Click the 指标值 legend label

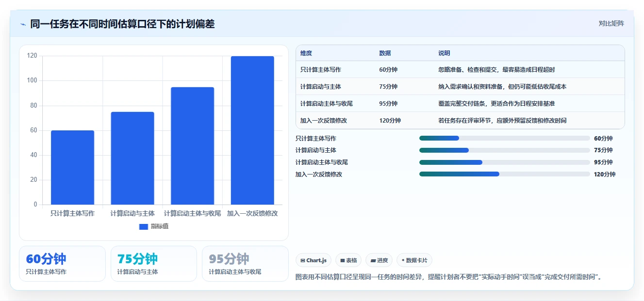(x=159, y=226)
